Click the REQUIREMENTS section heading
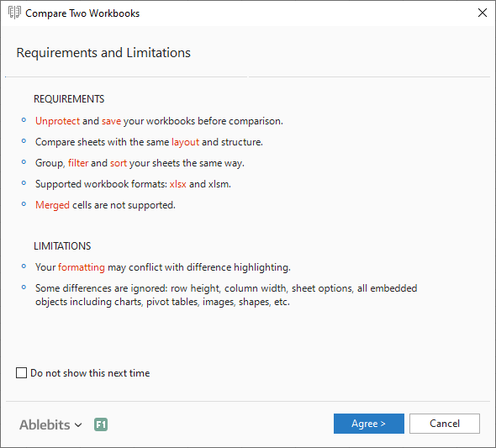Screen dimensions: 496x448 click(x=69, y=99)
